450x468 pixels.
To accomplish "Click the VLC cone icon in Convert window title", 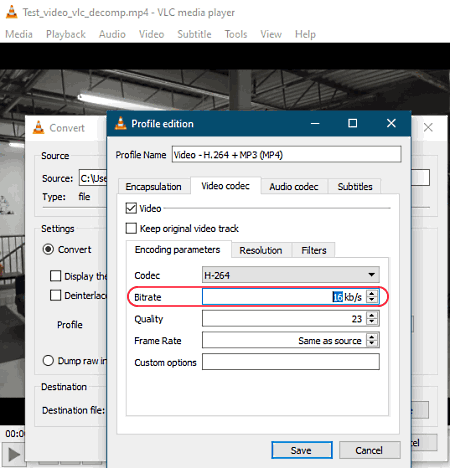I will (x=39, y=128).
